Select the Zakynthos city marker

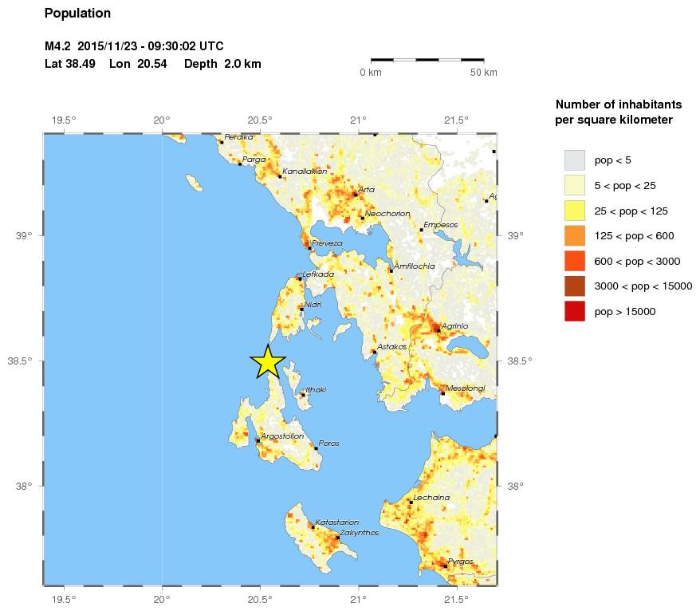tap(337, 538)
